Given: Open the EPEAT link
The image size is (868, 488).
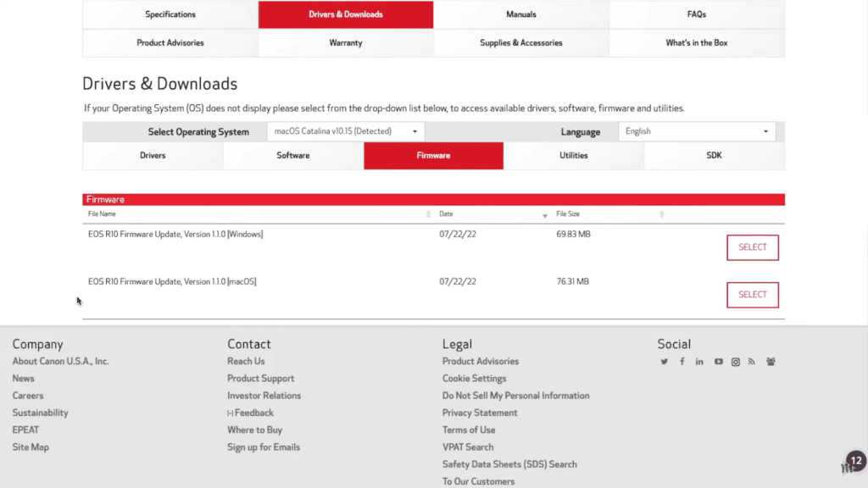Looking at the screenshot, I should coord(25,430).
